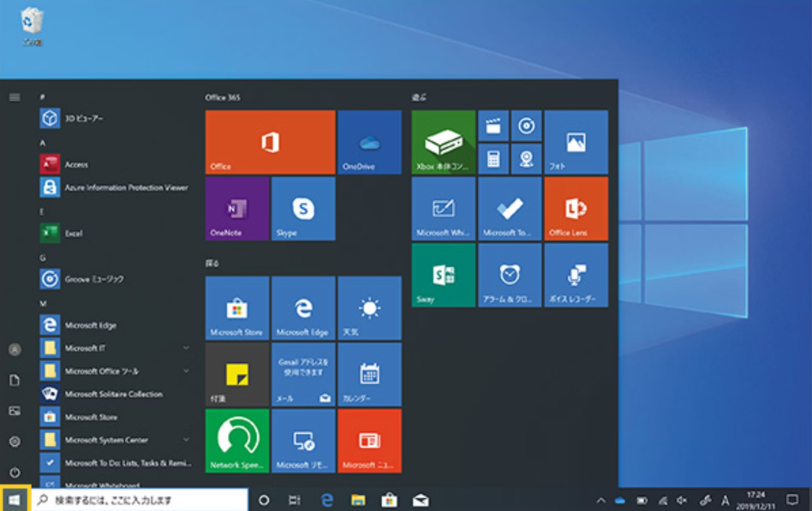Launch the Office Lens tile
Screen dimensions: 812x511
tap(576, 209)
